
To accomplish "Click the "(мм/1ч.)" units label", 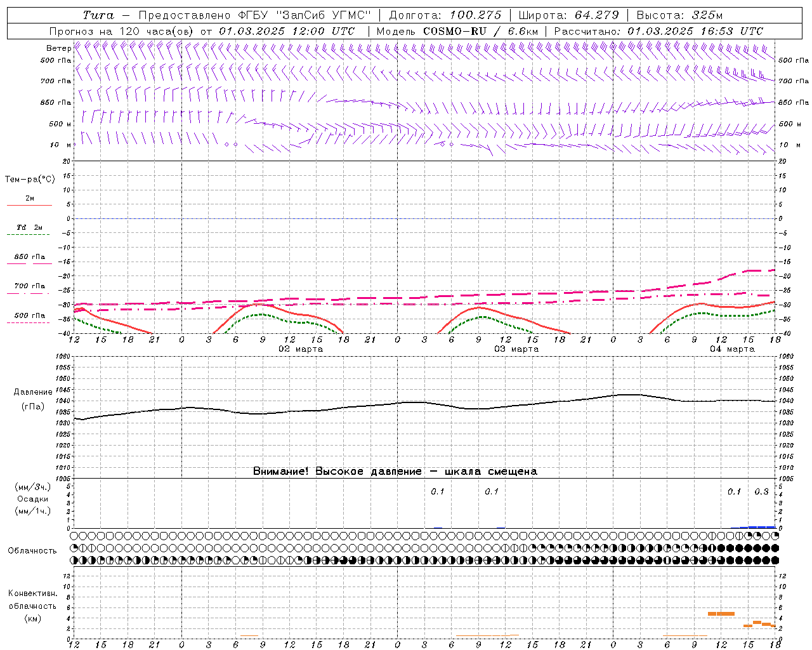I will (33, 511).
